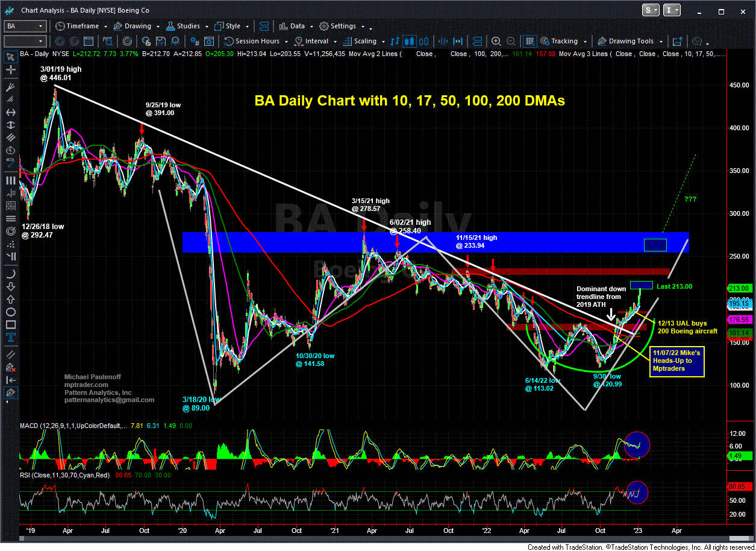
Task: Click the I link button in title bar
Action: [x=671, y=10]
